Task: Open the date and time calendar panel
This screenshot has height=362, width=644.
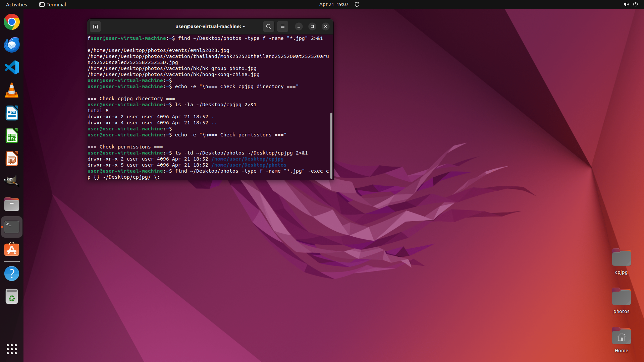Action: point(333,4)
